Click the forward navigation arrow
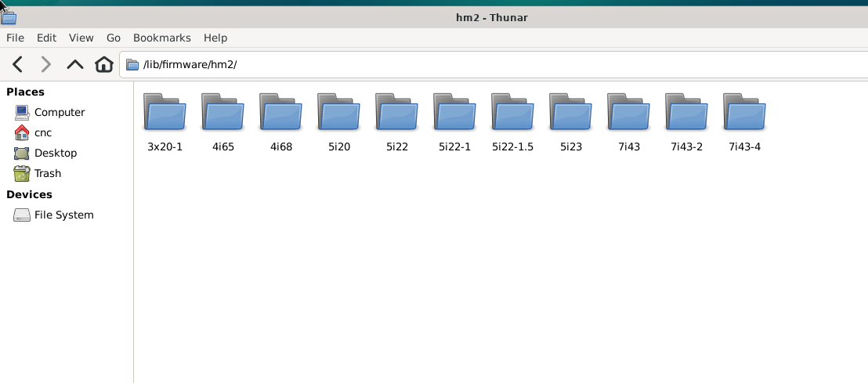This screenshot has height=383, width=868. pyautogui.click(x=46, y=64)
